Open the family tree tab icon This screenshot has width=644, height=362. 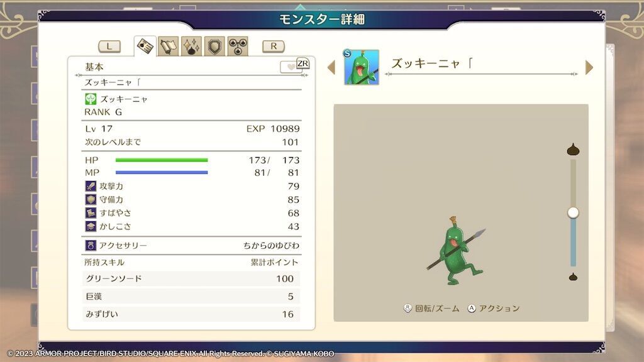coord(238,47)
